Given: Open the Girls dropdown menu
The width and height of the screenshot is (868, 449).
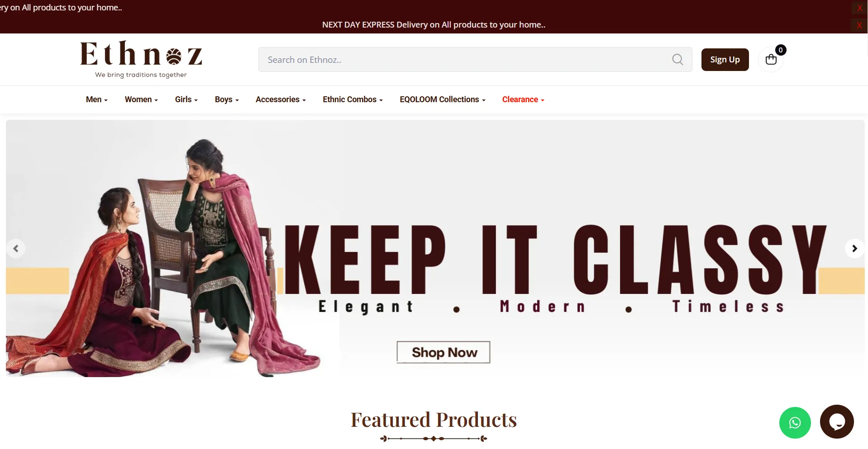Looking at the screenshot, I should pos(186,99).
